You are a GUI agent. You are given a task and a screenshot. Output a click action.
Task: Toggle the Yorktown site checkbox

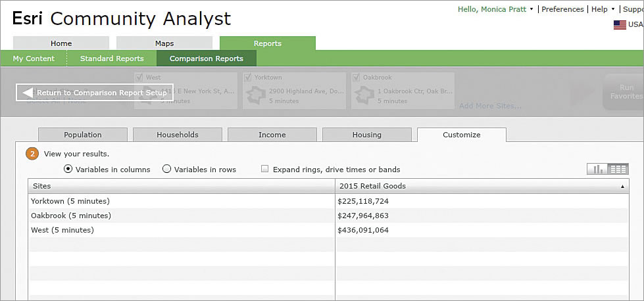[247, 77]
